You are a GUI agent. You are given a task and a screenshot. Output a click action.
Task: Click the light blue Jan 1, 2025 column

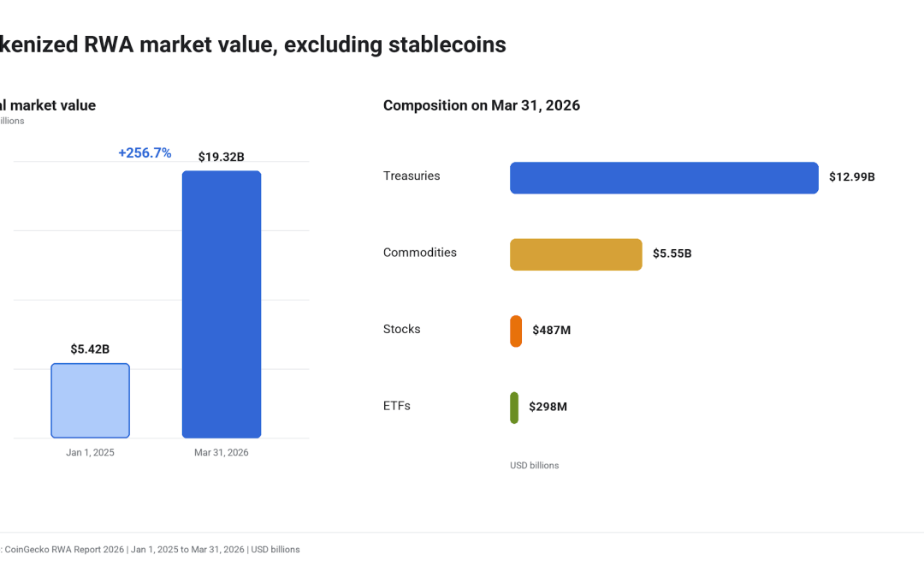pyautogui.click(x=90, y=401)
